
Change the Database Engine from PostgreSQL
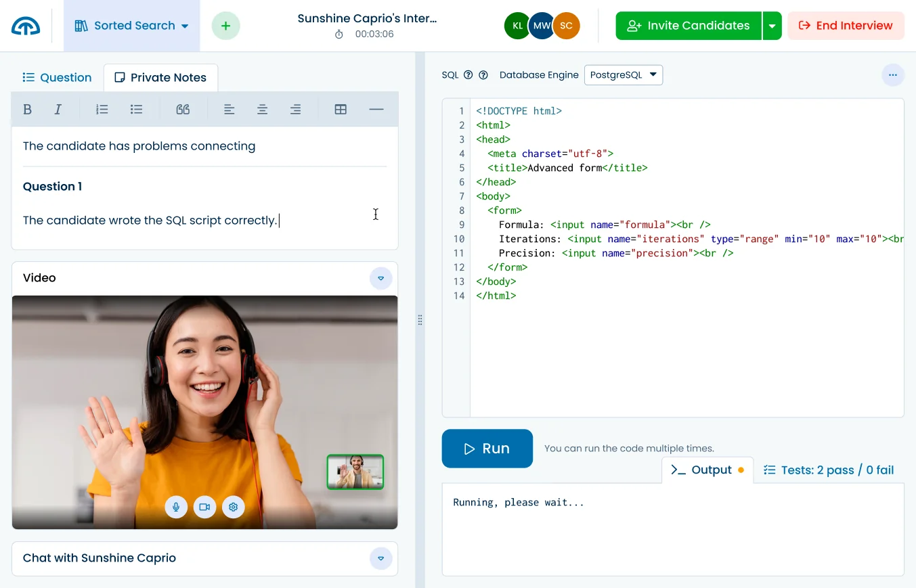[623, 74]
